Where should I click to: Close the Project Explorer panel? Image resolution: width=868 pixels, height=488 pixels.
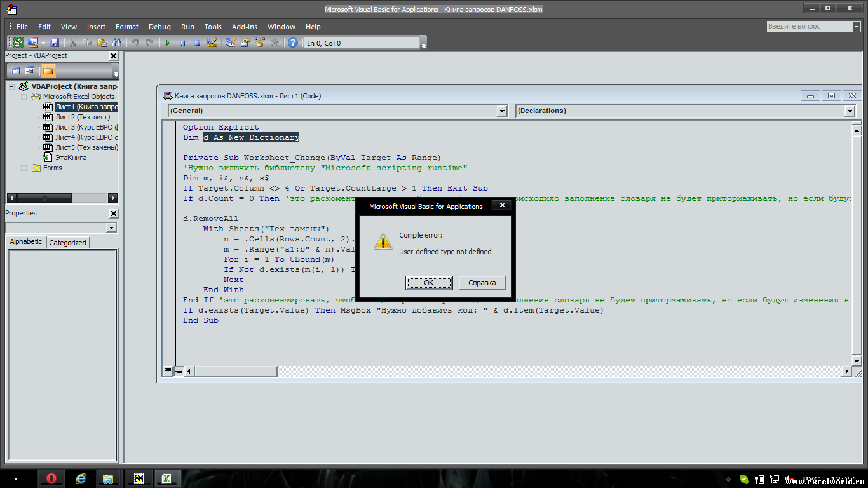point(114,56)
